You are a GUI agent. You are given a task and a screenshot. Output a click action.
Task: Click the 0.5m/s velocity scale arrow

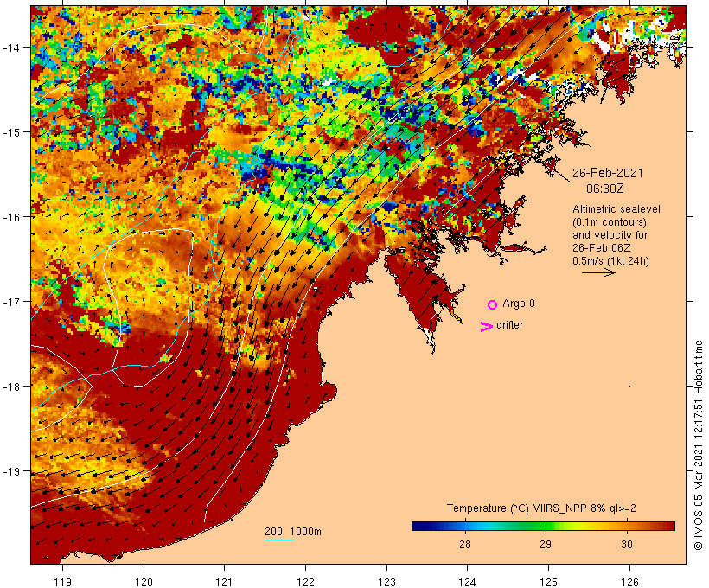coord(598,272)
